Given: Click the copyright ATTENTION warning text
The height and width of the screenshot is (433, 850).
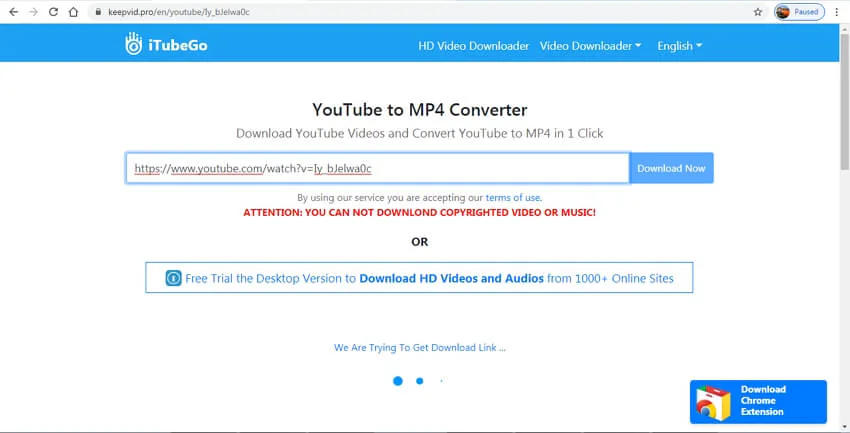Looking at the screenshot, I should [419, 212].
